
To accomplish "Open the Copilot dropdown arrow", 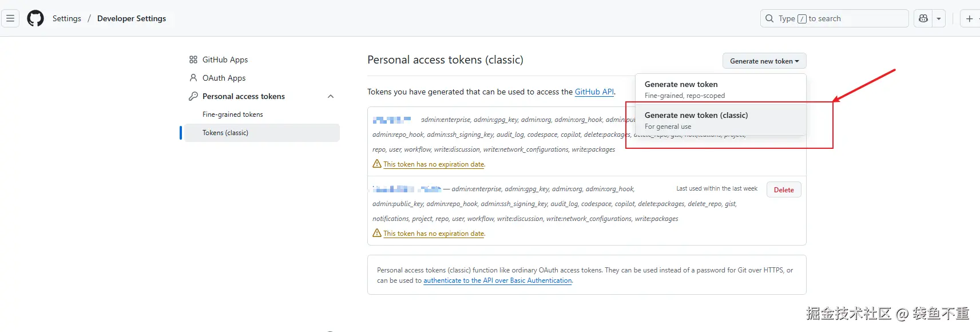I will tap(939, 18).
